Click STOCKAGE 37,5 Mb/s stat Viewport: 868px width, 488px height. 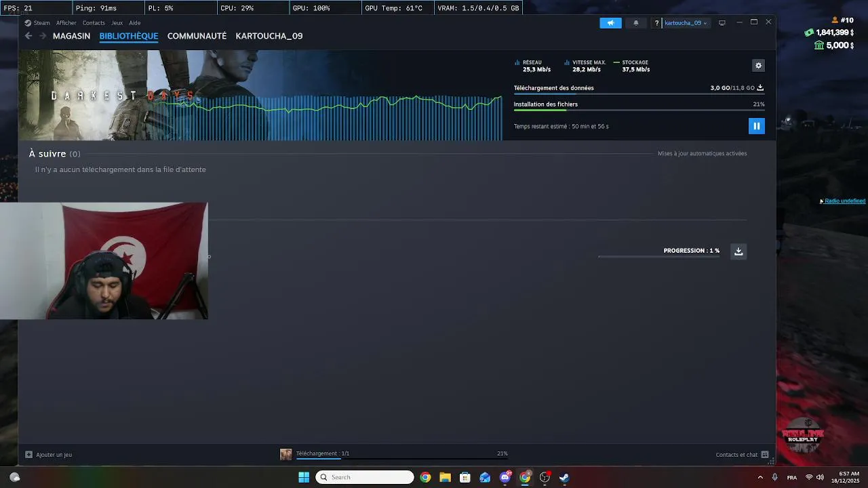pyautogui.click(x=632, y=66)
